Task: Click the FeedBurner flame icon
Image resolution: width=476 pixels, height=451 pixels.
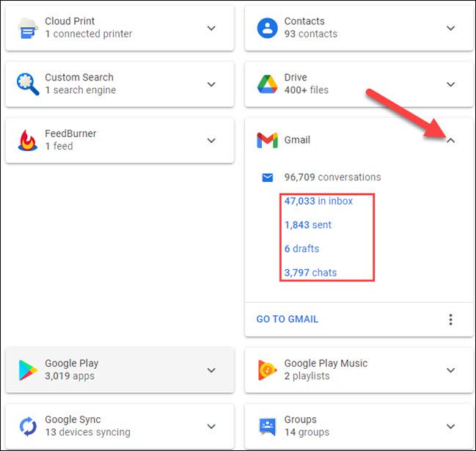Action: [28, 140]
